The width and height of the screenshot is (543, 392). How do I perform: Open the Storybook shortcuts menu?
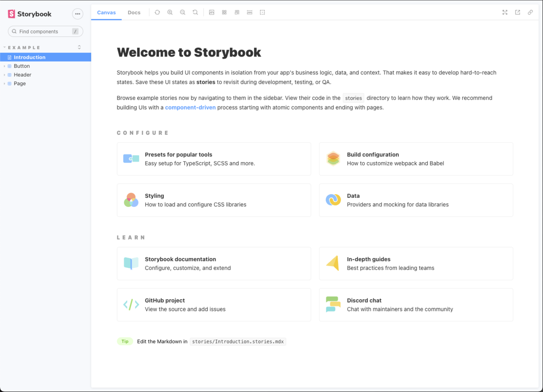[x=77, y=14]
